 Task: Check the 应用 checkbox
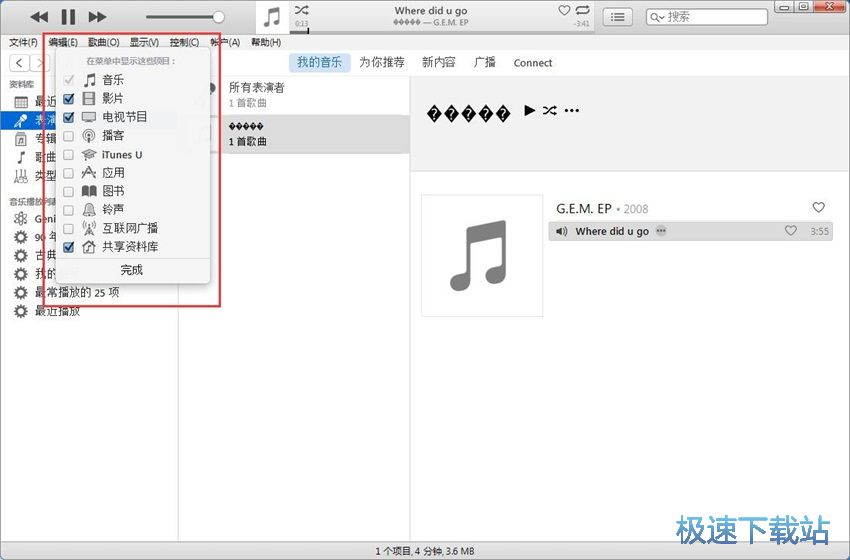click(68, 173)
